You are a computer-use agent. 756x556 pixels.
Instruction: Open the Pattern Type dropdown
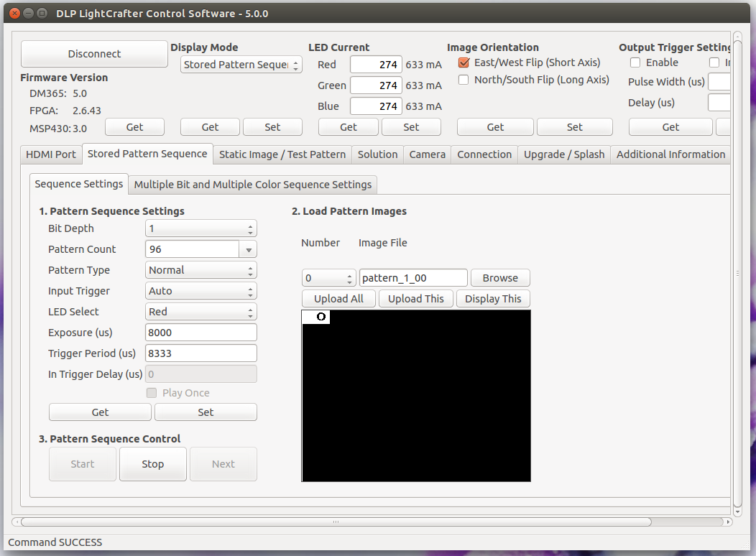click(200, 270)
